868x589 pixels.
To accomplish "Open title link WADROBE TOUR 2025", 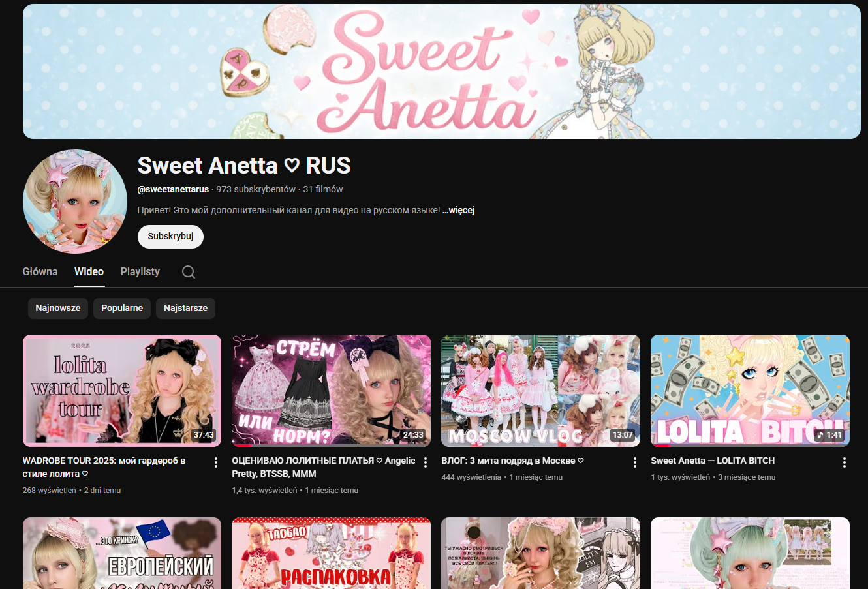I will coord(104,467).
